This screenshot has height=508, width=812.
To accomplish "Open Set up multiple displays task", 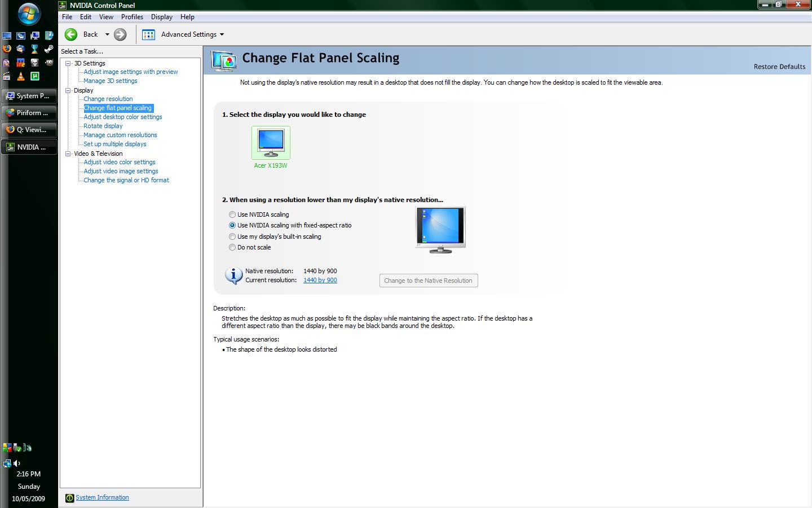I will [115, 144].
